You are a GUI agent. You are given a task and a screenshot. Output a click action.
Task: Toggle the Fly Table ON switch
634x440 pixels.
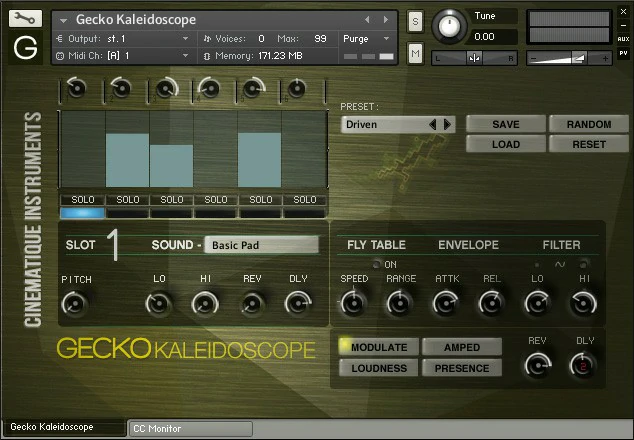[376, 264]
